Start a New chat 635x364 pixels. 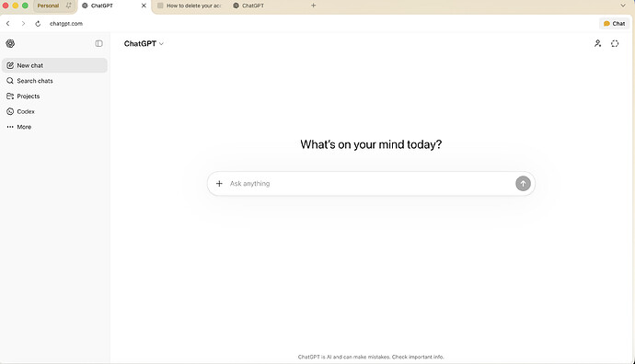54,65
